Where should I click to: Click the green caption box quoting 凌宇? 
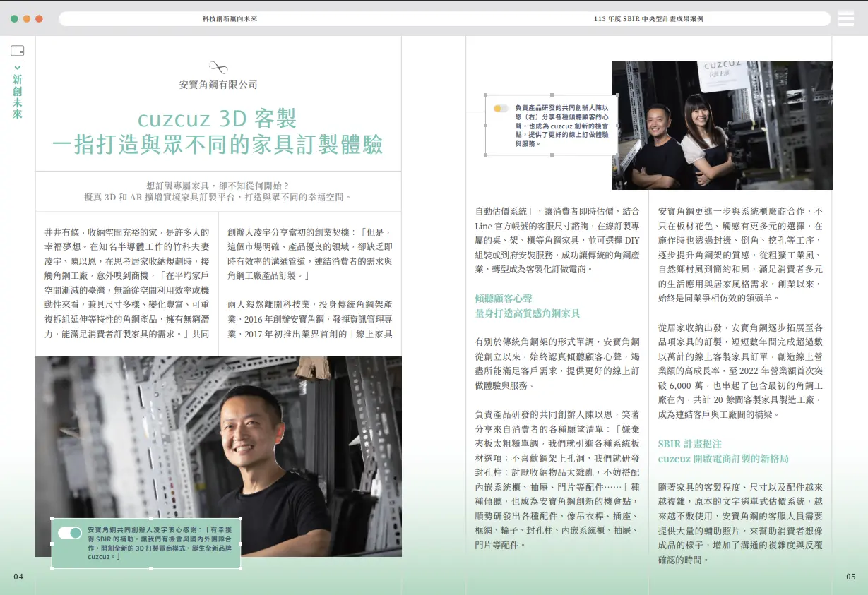(146, 543)
